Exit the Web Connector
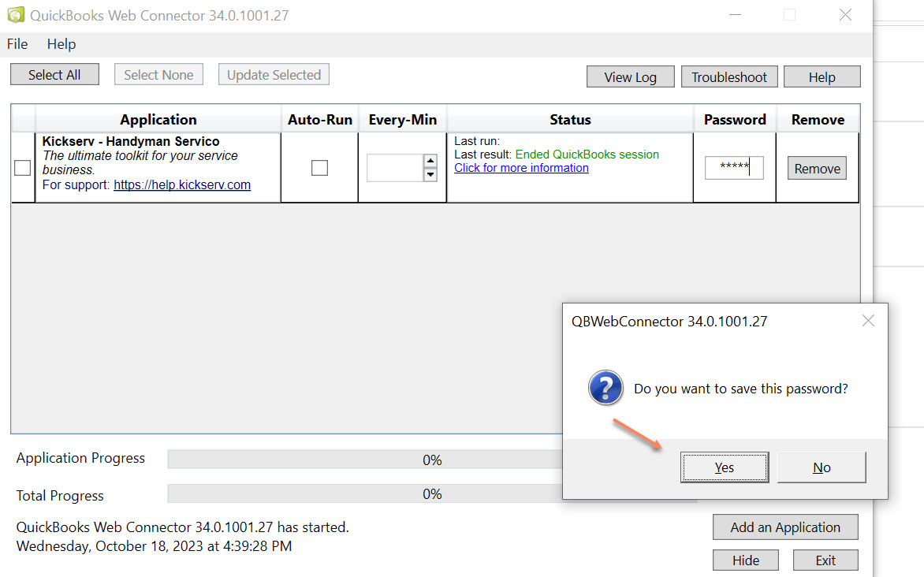The image size is (924, 577). (x=825, y=560)
